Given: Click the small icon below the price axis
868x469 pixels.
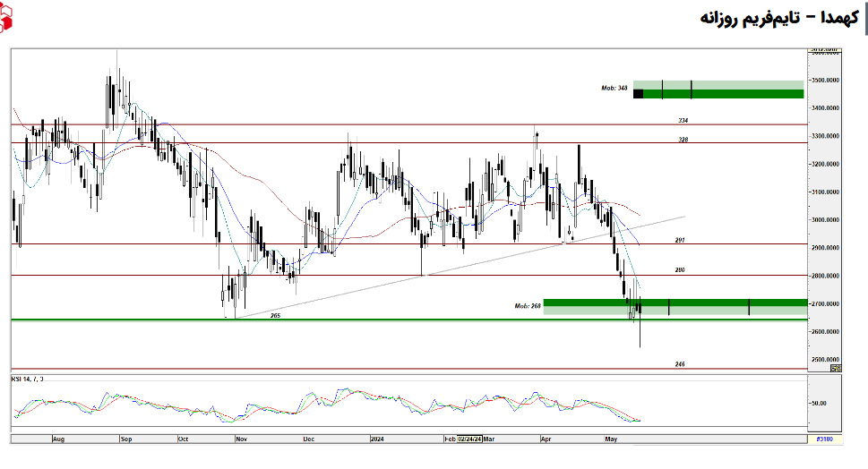Looking at the screenshot, I should (835, 367).
